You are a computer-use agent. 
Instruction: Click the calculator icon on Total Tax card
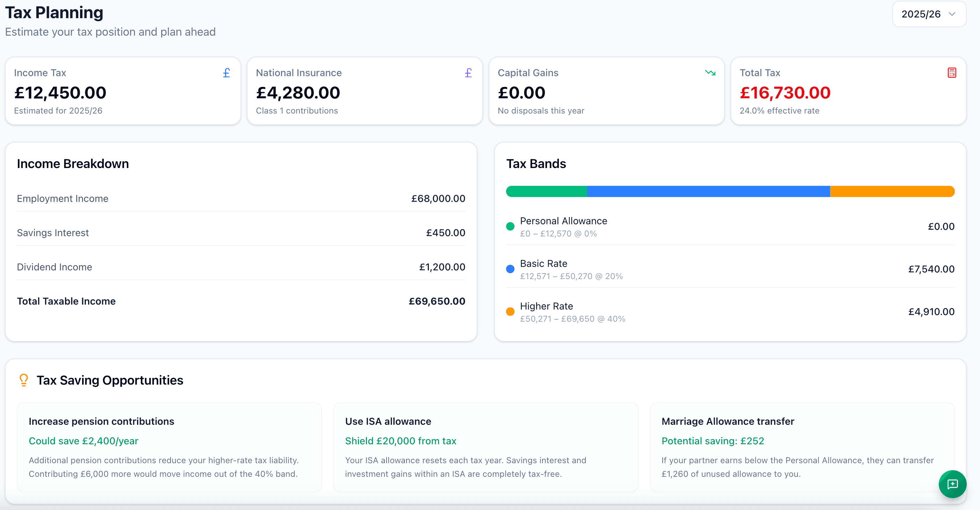pyautogui.click(x=952, y=73)
